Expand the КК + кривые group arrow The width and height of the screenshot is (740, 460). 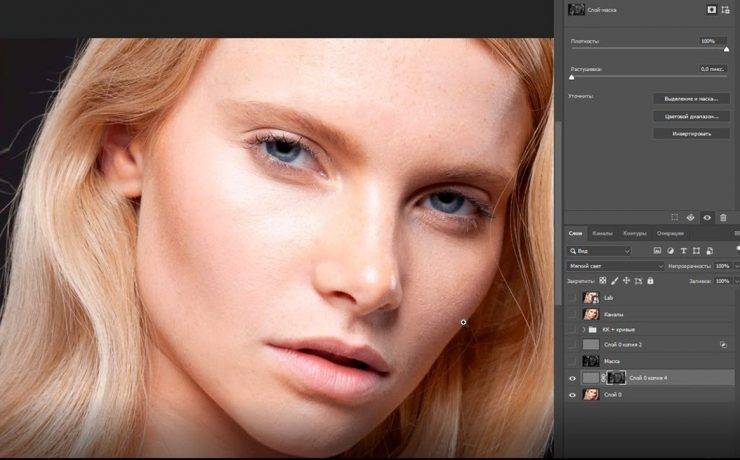(584, 329)
